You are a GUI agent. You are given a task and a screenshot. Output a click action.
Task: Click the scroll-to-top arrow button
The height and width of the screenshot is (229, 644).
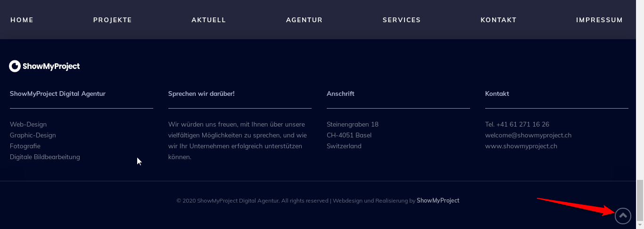click(x=623, y=216)
